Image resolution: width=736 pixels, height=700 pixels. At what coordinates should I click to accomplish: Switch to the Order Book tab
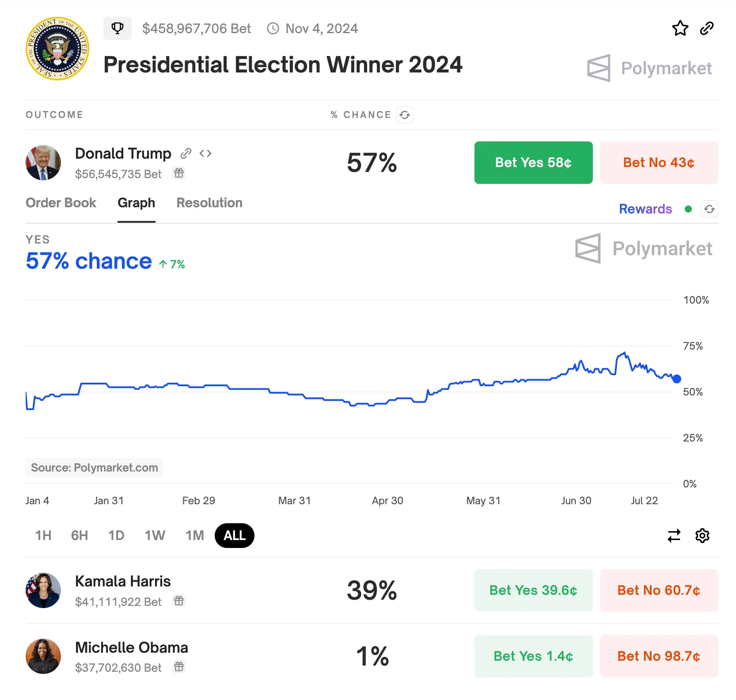pos(61,203)
